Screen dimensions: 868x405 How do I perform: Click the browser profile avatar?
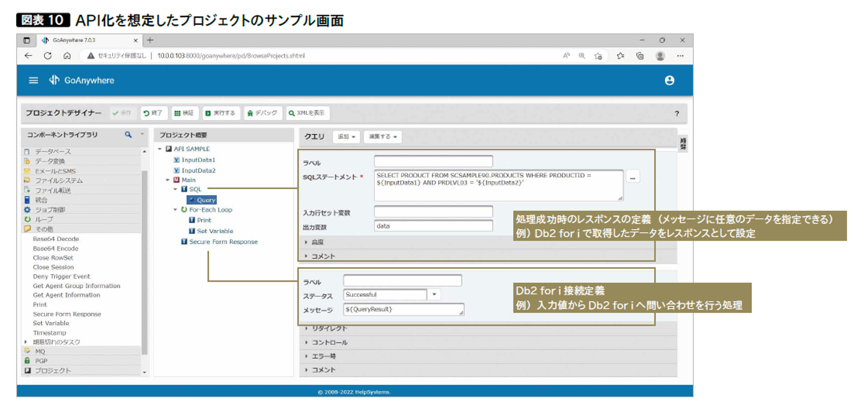click(x=660, y=56)
